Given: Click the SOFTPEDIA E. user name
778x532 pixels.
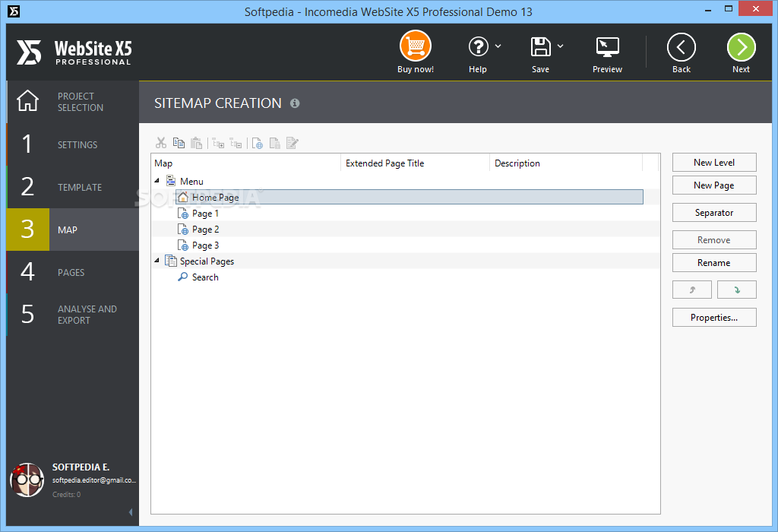Looking at the screenshot, I should pos(81,467).
